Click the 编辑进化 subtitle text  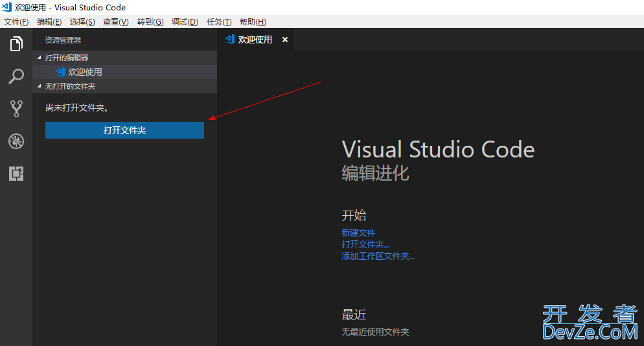[x=375, y=173]
